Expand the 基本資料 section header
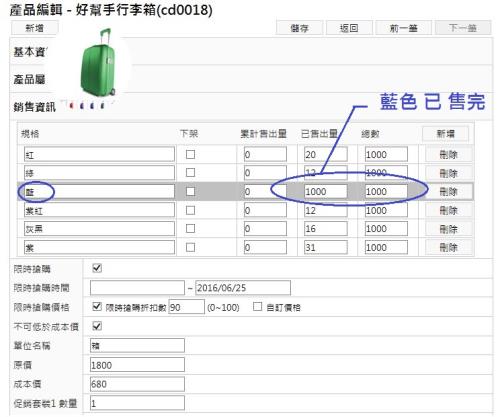This screenshot has height=417, width=500. pyautogui.click(x=251, y=52)
